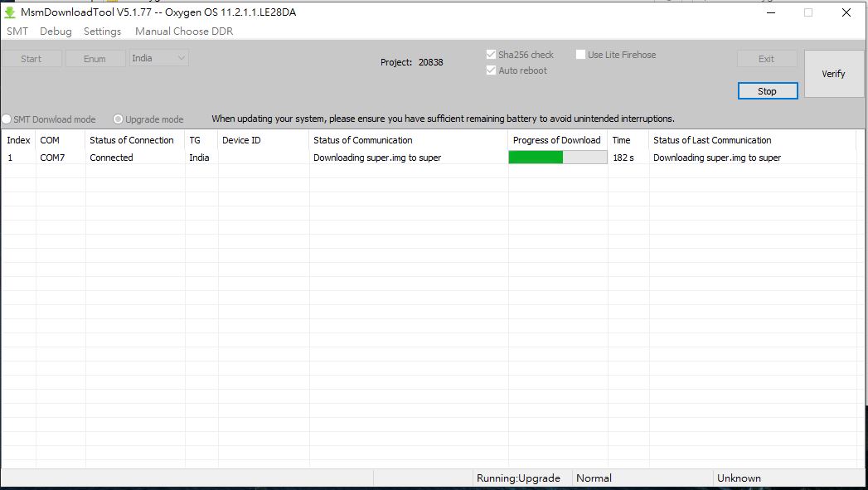Click the Status of Communication column header

(409, 140)
